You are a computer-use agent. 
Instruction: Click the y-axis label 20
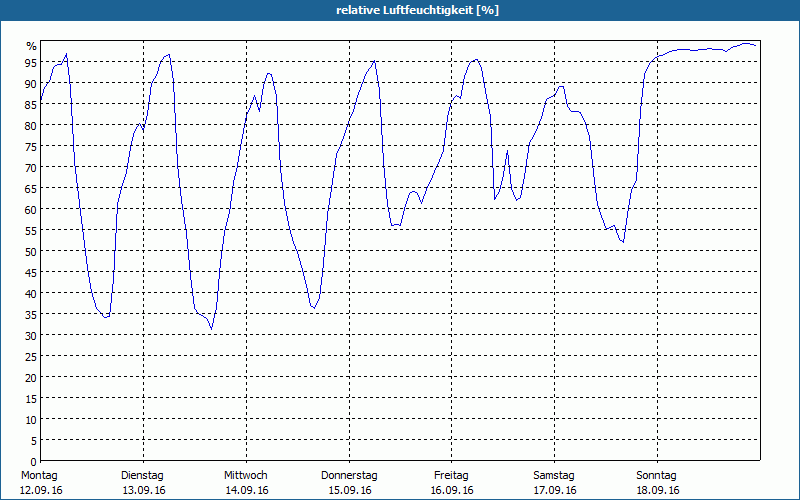tap(31, 377)
